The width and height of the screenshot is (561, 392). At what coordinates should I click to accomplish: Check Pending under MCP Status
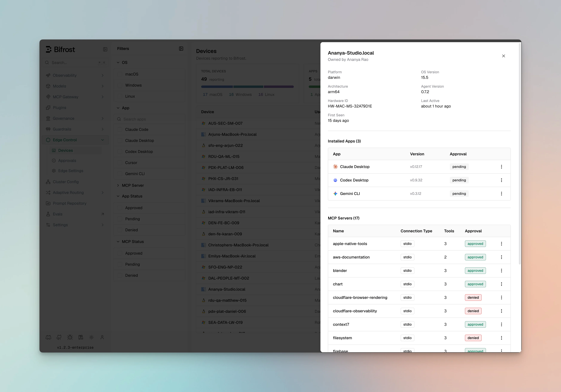point(120,264)
